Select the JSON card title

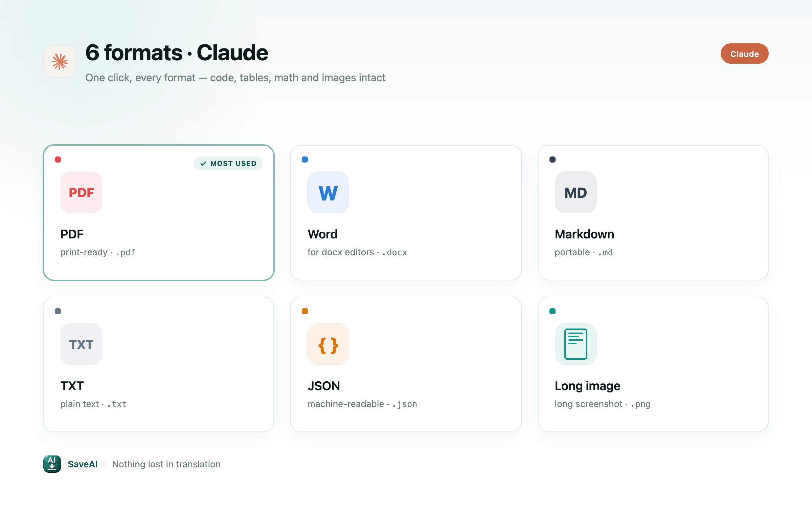click(323, 386)
